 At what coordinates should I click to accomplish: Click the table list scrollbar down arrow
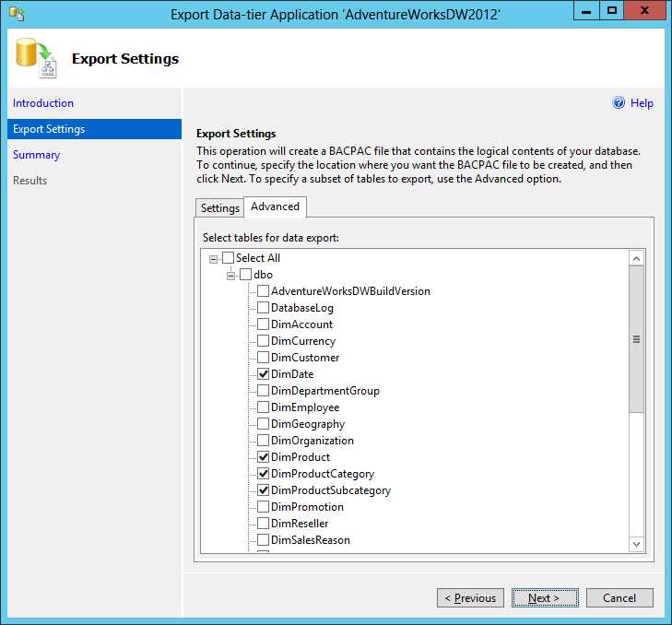636,544
